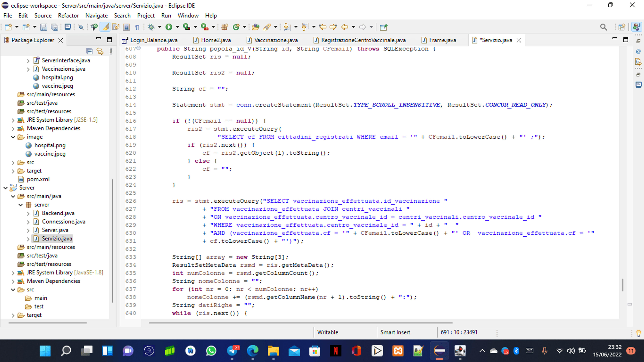This screenshot has width=644, height=362.
Task: Open the File menu
Action: click(x=8, y=15)
